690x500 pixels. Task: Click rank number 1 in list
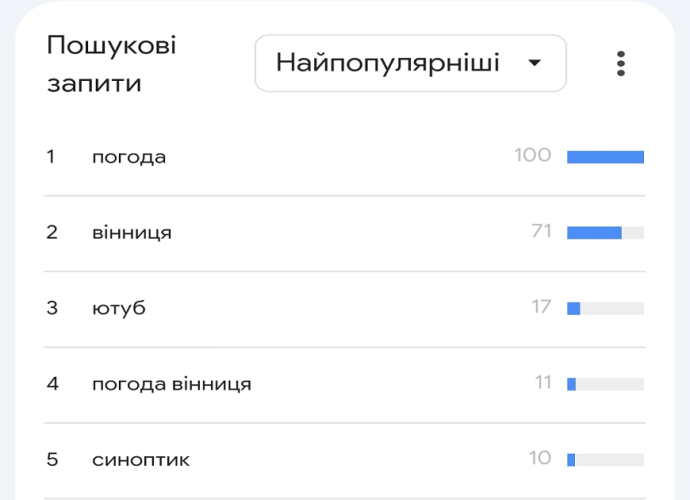coord(51,157)
